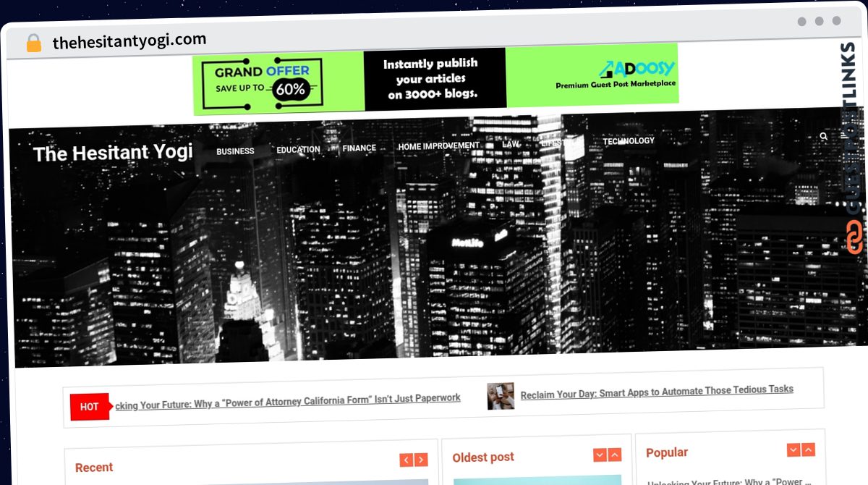Click the Popular widget heading
Image resolution: width=868 pixels, height=485 pixels.
click(667, 452)
